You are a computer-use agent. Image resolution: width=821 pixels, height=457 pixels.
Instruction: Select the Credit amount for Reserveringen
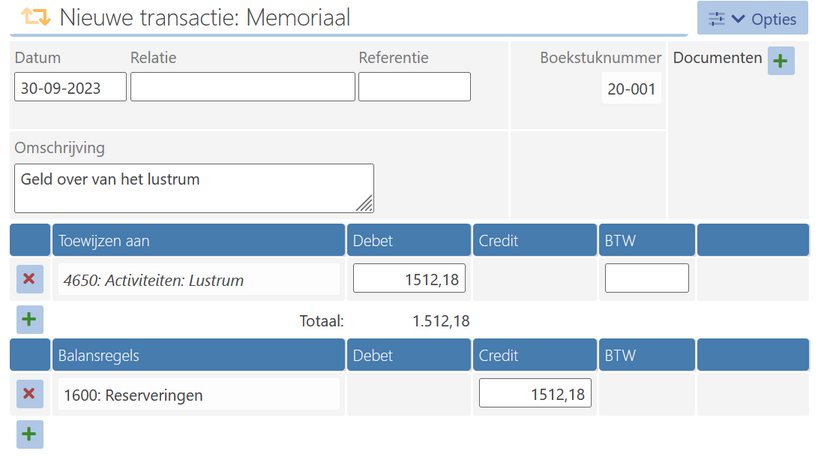pos(535,393)
